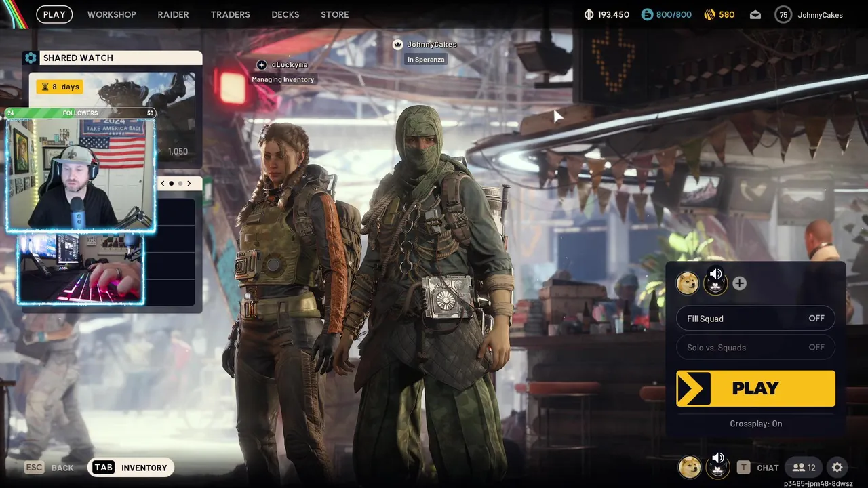Click the 580 gold balance

pyautogui.click(x=726, y=14)
